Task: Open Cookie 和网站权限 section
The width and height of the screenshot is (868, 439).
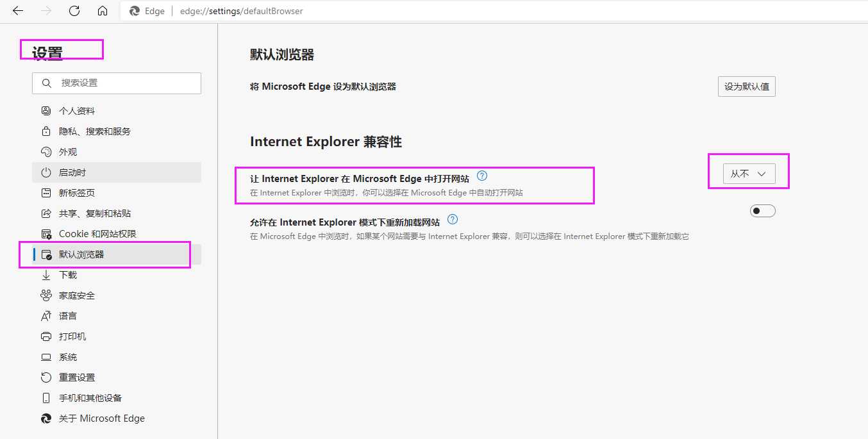Action: tap(117, 234)
